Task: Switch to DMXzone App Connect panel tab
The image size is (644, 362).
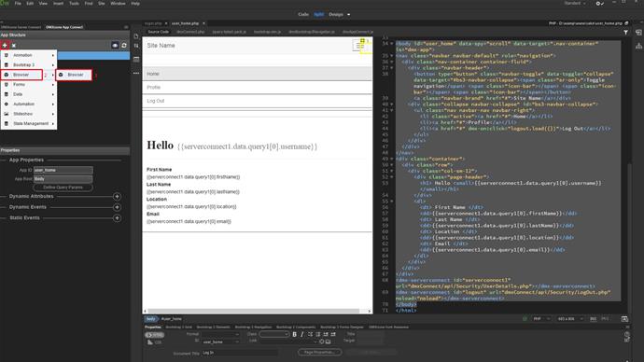Action: (x=64, y=27)
